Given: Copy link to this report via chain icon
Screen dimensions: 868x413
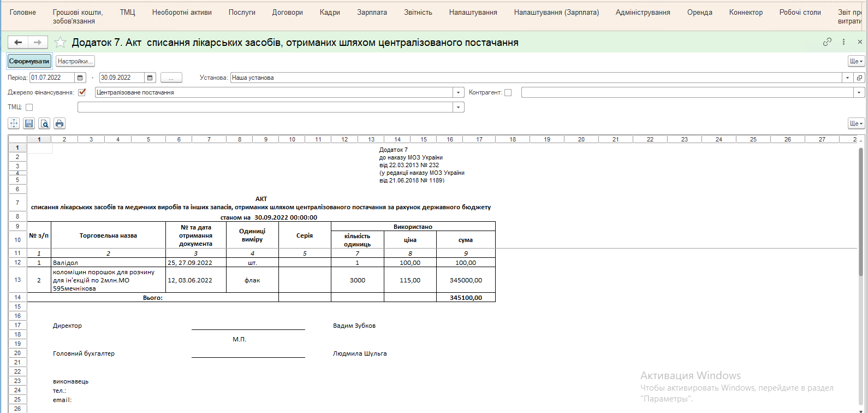Looking at the screenshot, I should click(x=827, y=42).
